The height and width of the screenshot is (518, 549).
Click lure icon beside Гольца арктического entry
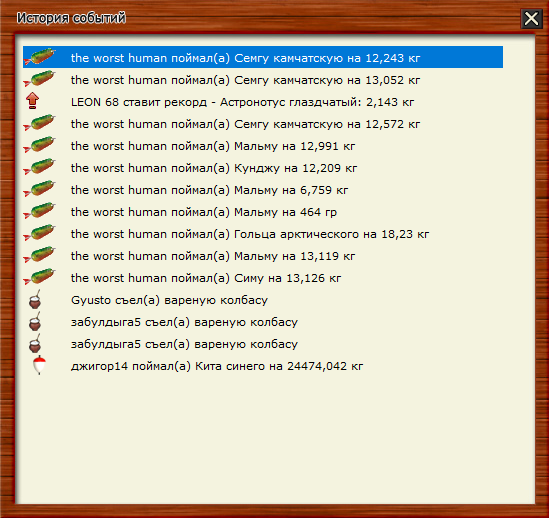39,233
